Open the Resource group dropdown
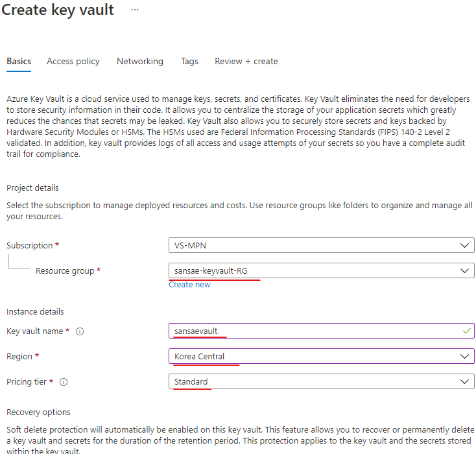 [321, 270]
